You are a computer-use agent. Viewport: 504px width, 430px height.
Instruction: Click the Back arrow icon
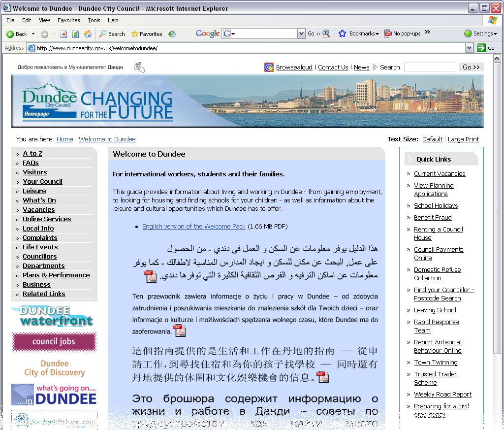pyautogui.click(x=10, y=34)
